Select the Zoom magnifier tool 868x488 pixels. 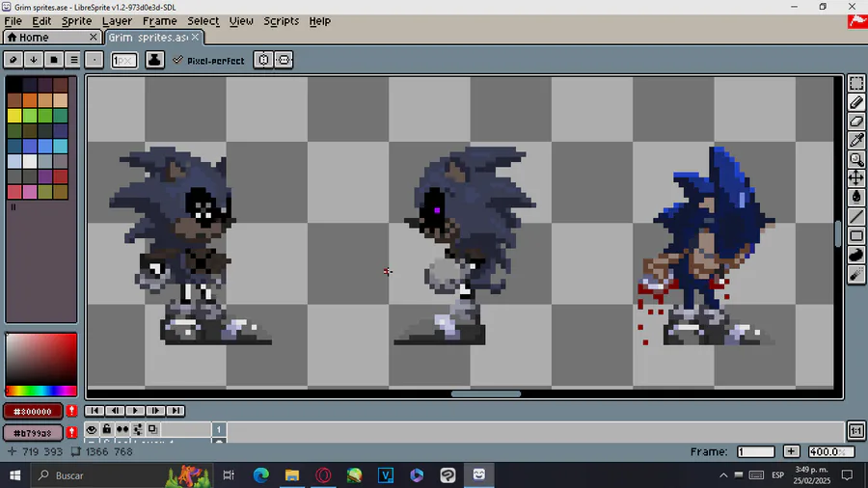point(855,159)
